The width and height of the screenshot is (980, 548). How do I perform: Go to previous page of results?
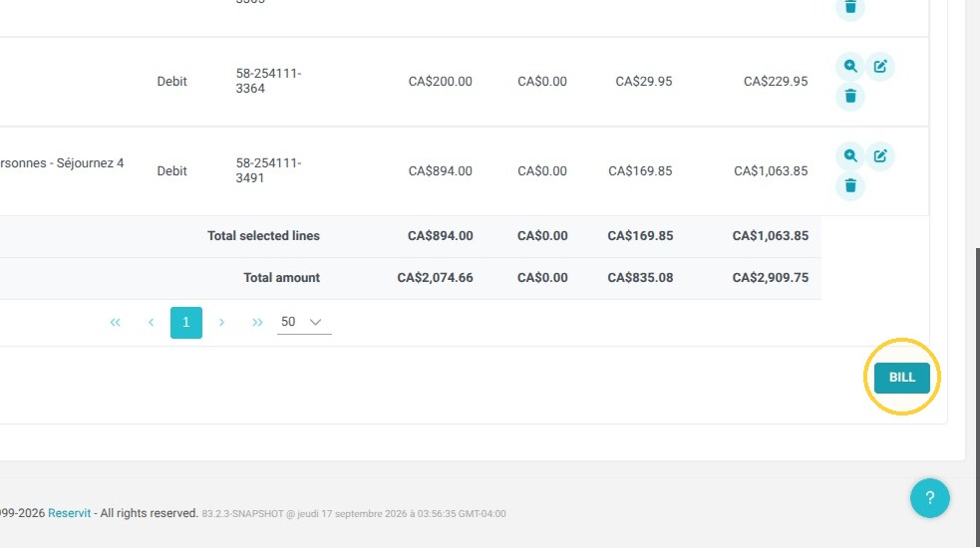(x=151, y=323)
